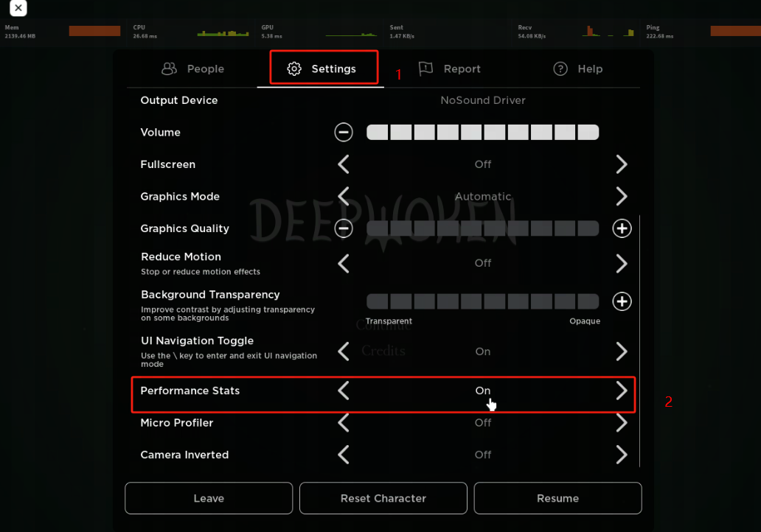Click the UI Navigation Toggle 'On' value
The image size is (761, 532).
[483, 351]
